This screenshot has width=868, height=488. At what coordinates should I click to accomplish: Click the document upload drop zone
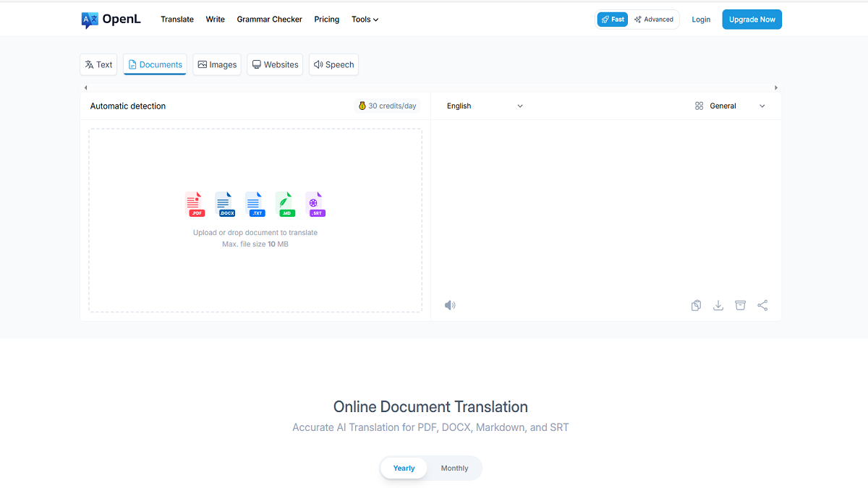pyautogui.click(x=255, y=221)
